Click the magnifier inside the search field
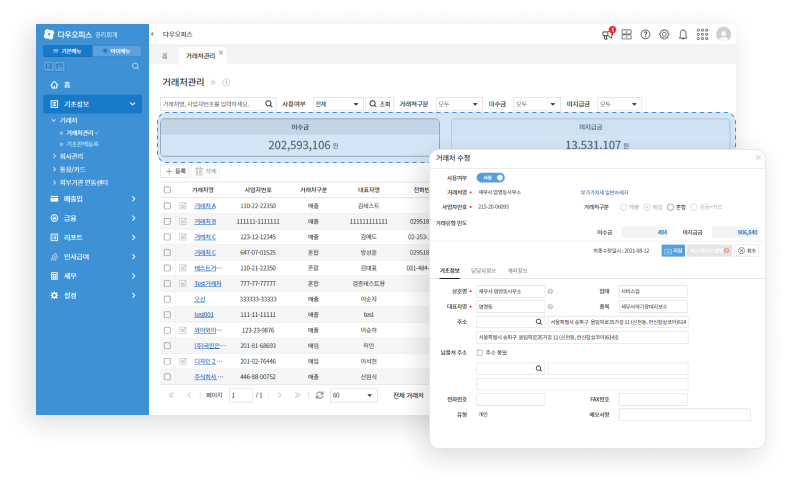791x486 pixels. 269,104
